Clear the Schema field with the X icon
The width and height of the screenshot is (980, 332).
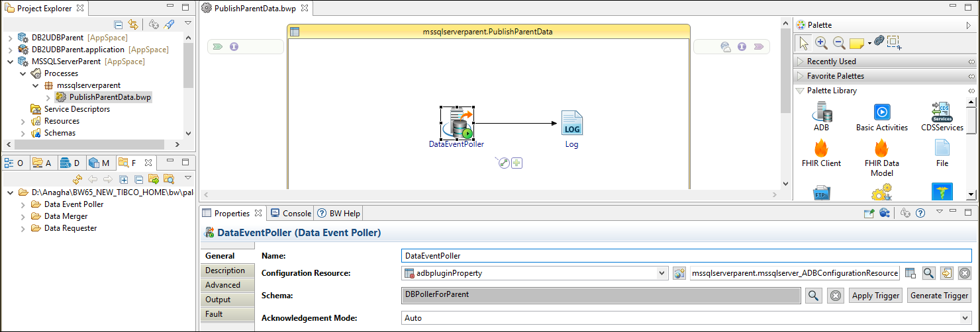tap(836, 296)
